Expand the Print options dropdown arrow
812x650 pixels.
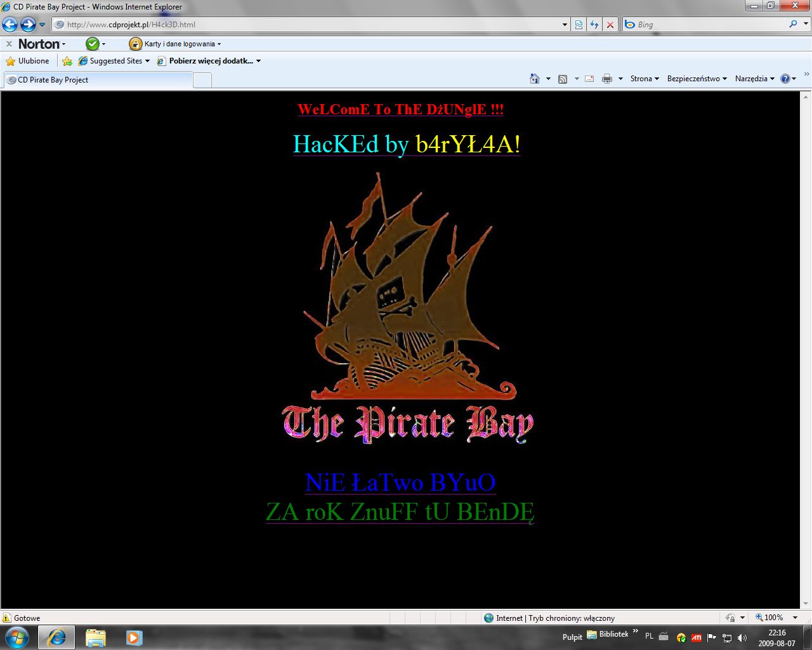tap(620, 79)
